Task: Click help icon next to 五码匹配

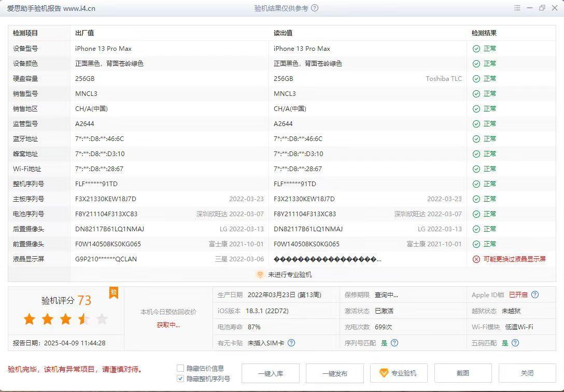Action: pos(515,343)
